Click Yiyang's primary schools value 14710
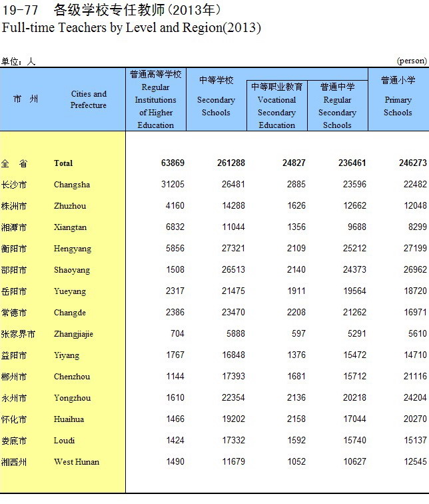Viewport: 429px width, 504px height. (415, 355)
